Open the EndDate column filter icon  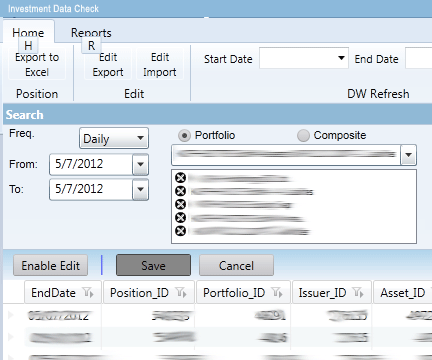coord(89,293)
